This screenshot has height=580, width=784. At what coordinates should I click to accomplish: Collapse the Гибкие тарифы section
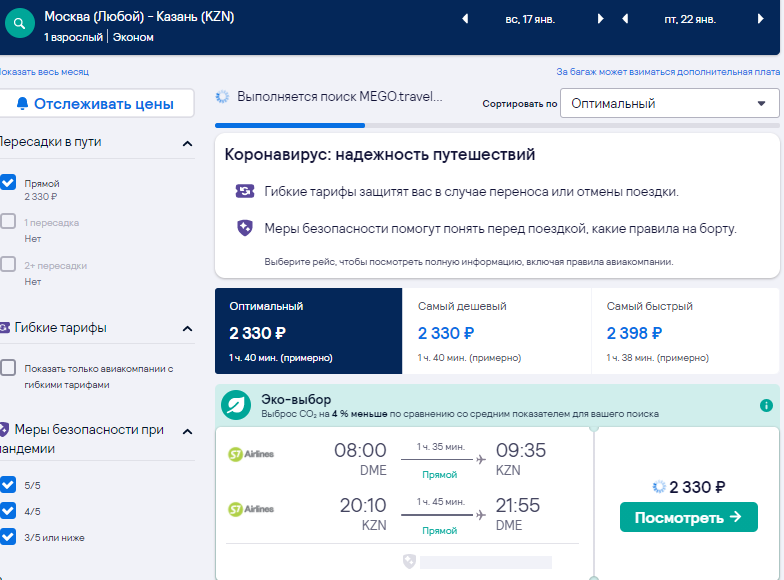(x=188, y=328)
